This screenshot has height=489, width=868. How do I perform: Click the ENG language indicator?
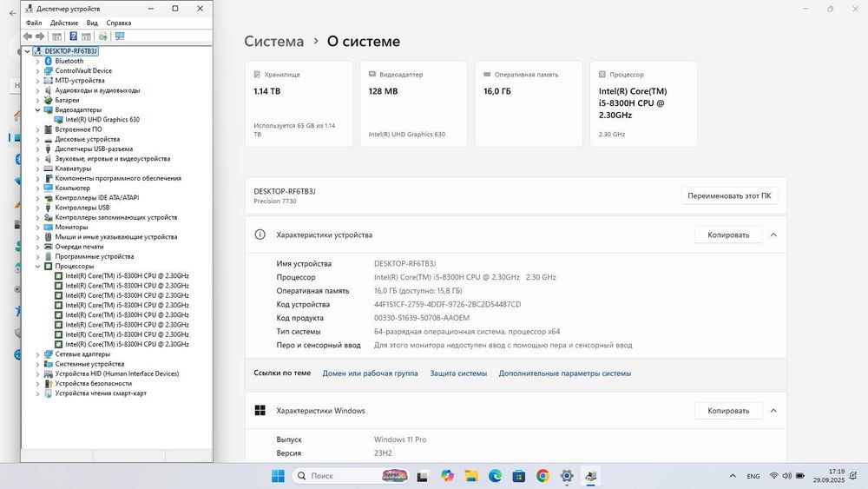(x=753, y=476)
